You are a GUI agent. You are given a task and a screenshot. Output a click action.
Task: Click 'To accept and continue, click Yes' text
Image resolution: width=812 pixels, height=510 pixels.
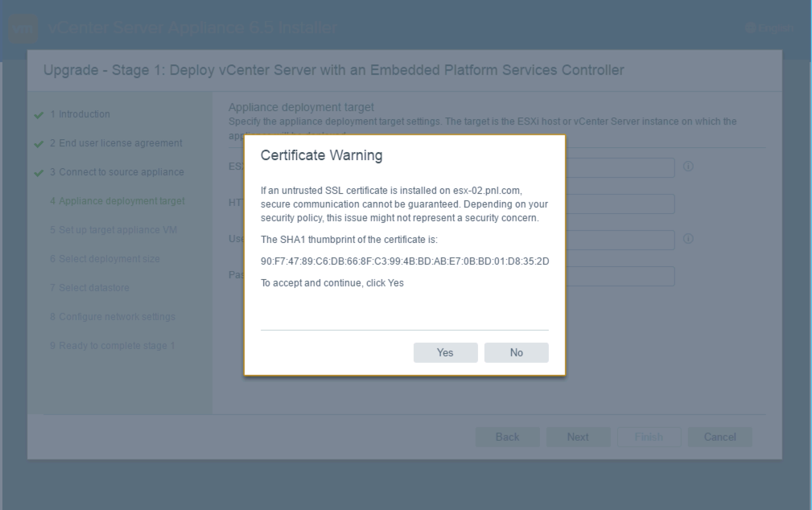click(x=332, y=283)
